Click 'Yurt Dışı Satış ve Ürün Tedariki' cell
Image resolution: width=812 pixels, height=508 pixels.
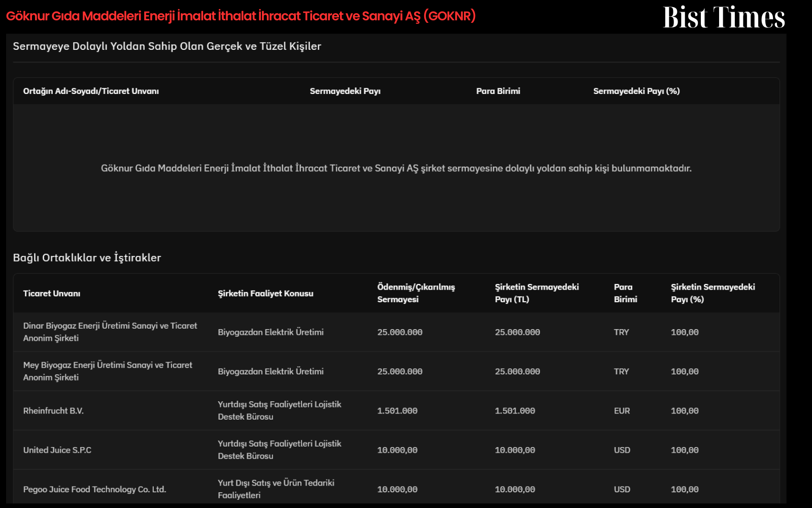[276, 489]
